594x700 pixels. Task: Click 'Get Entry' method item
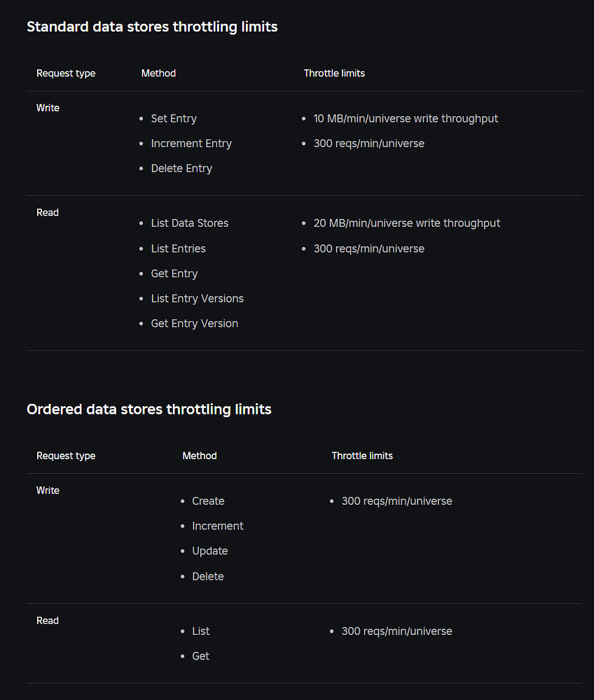pos(174,274)
